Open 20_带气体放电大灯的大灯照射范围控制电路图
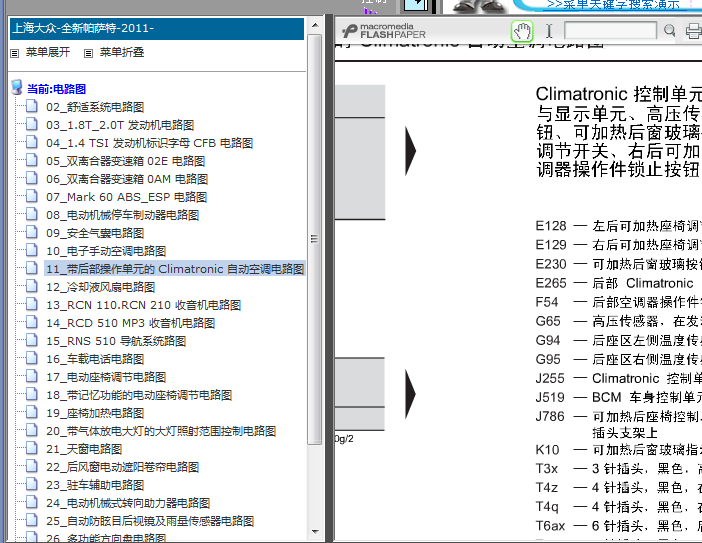 [161, 431]
